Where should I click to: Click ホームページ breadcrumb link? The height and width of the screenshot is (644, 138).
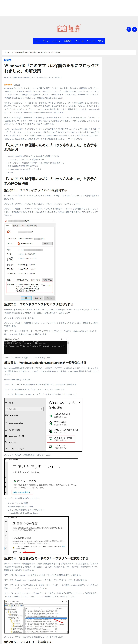(x=9, y=52)
